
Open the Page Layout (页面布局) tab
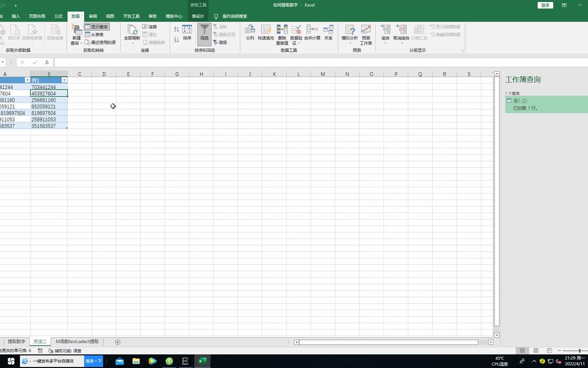pos(37,16)
